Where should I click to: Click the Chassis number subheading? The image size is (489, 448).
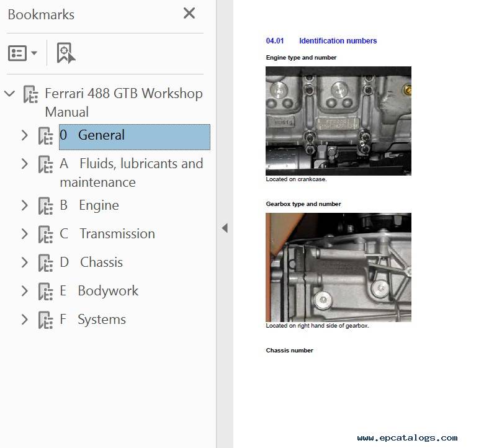(289, 351)
